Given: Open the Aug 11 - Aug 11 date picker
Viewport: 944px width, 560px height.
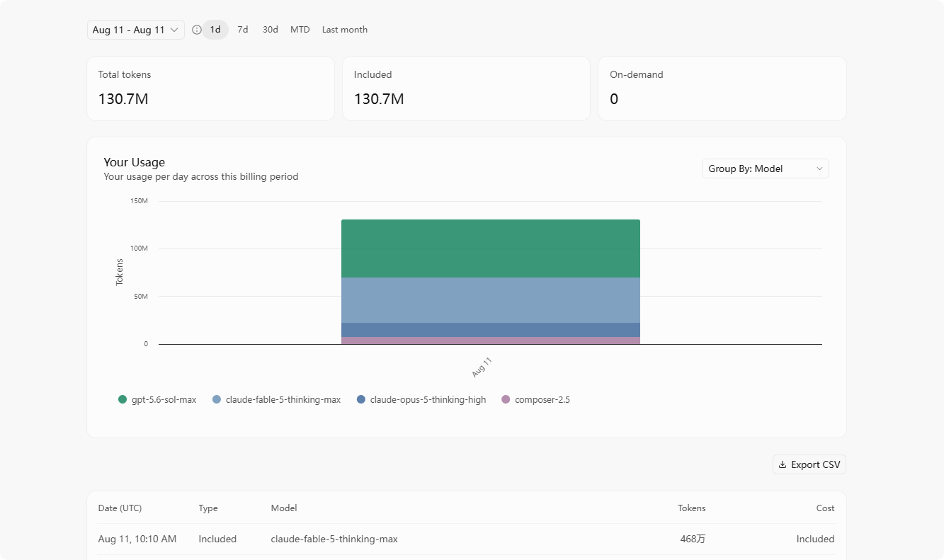Looking at the screenshot, I should [136, 30].
